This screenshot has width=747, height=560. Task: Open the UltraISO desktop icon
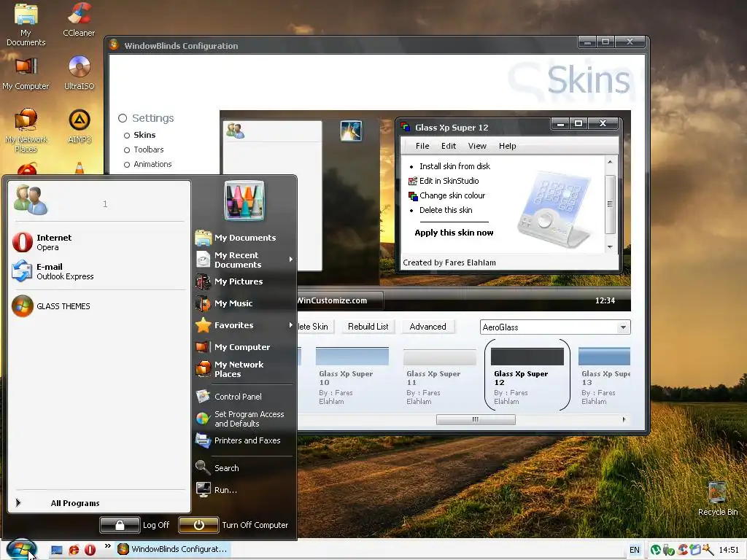79,73
